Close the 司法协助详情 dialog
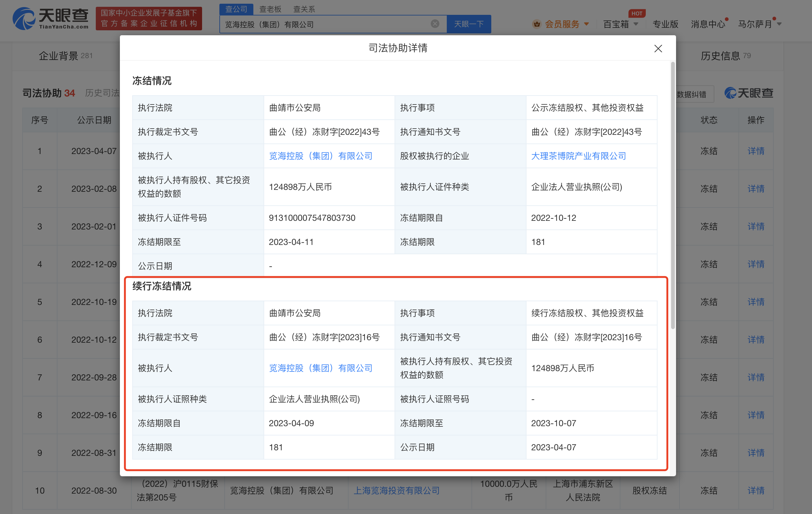The height and width of the screenshot is (514, 812). pos(658,48)
